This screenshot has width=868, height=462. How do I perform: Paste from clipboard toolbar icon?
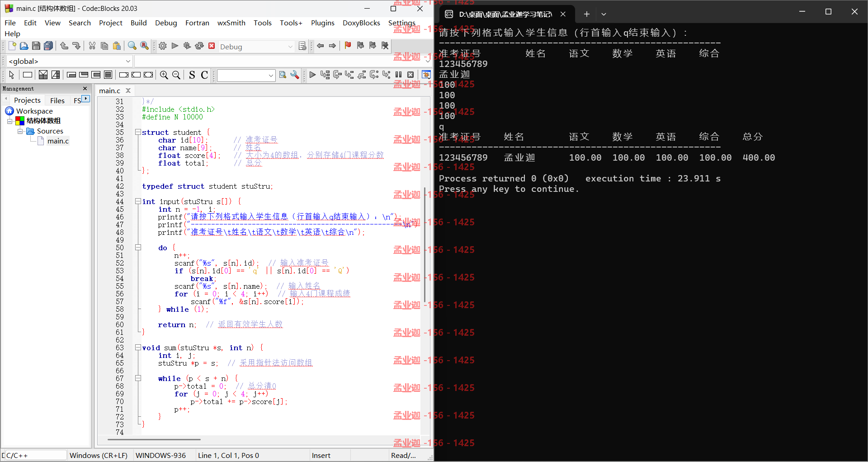pos(117,46)
